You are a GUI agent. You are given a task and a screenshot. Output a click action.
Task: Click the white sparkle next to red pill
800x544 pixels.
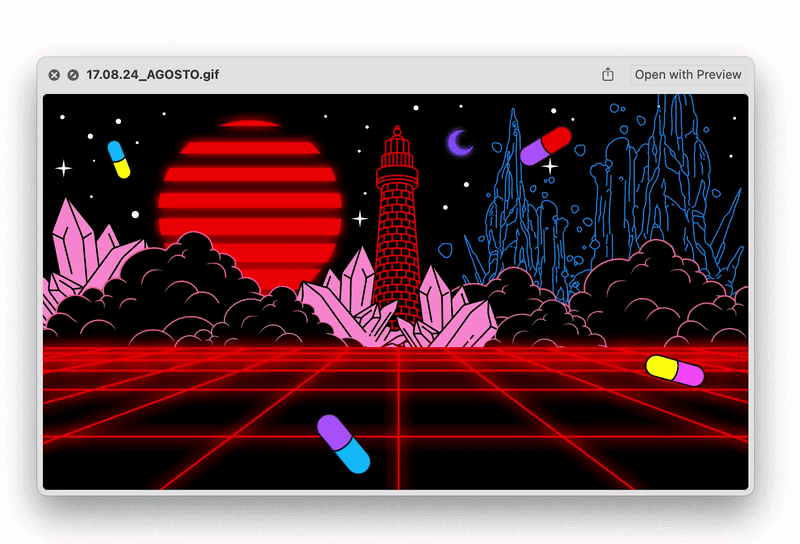pos(549,165)
